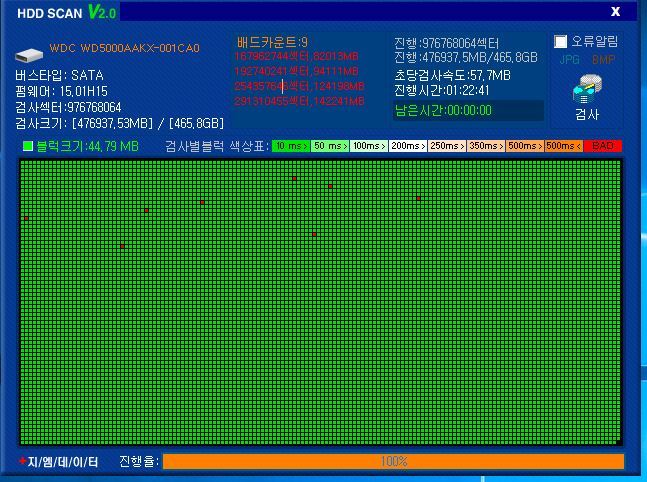This screenshot has width=647, height=482.
Task: Click the orange 100% progress bar
Action: 393,461
